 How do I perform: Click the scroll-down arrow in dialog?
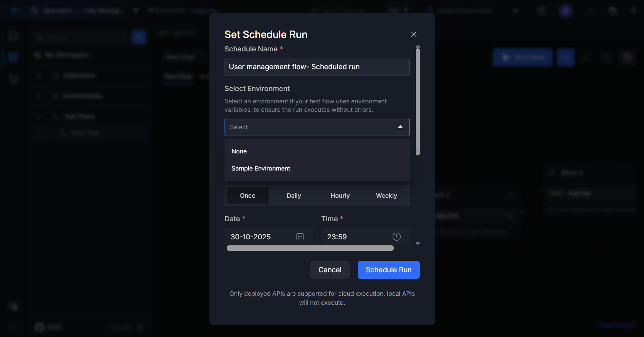point(417,243)
